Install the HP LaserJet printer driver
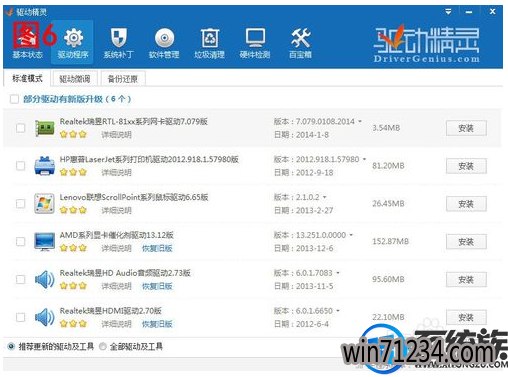508x377 pixels. 466,166
